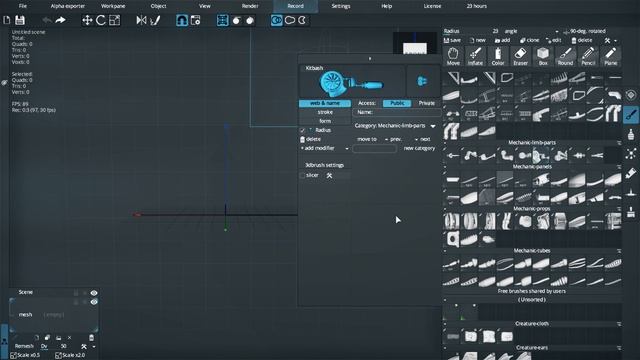Image resolution: width=640 pixels, height=360 pixels.
Task: Click the duplicate object icon below mesh list
Action: 47,338
